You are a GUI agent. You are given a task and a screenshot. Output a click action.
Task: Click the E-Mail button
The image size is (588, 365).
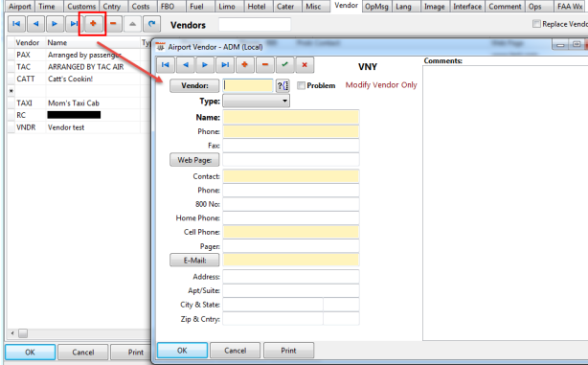pyautogui.click(x=194, y=260)
